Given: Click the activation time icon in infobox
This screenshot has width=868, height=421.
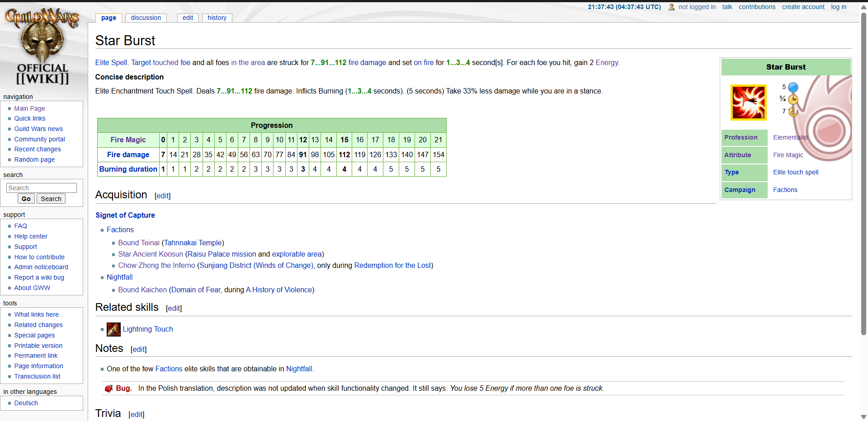Looking at the screenshot, I should click(x=793, y=99).
